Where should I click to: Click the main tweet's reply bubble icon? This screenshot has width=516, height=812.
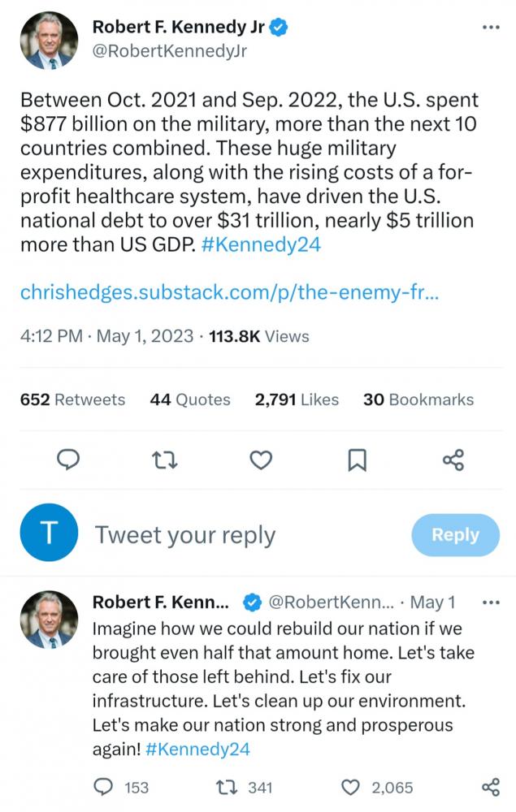click(68, 460)
